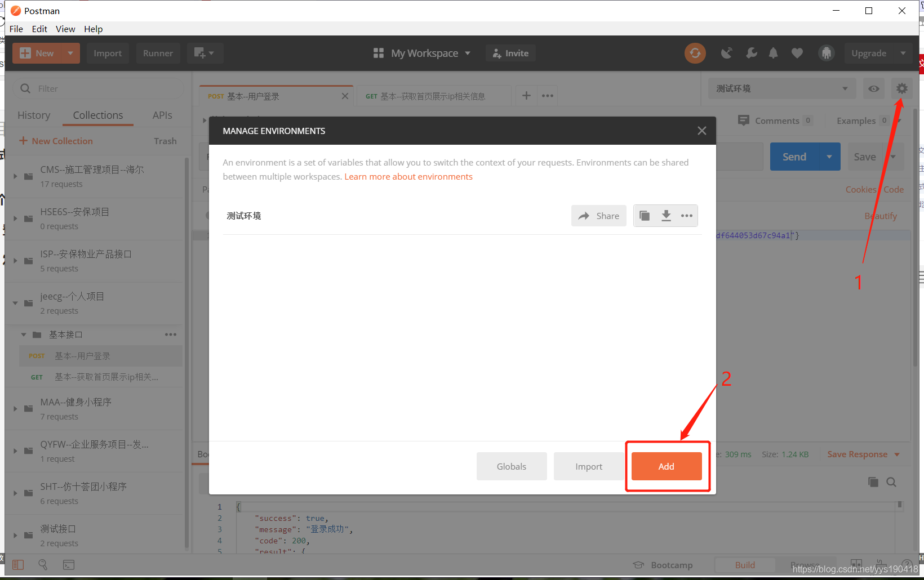Open GET 基本--获取首页展示ip相关 request in sidebar
Screen dimensions: 924x580
coord(100,377)
